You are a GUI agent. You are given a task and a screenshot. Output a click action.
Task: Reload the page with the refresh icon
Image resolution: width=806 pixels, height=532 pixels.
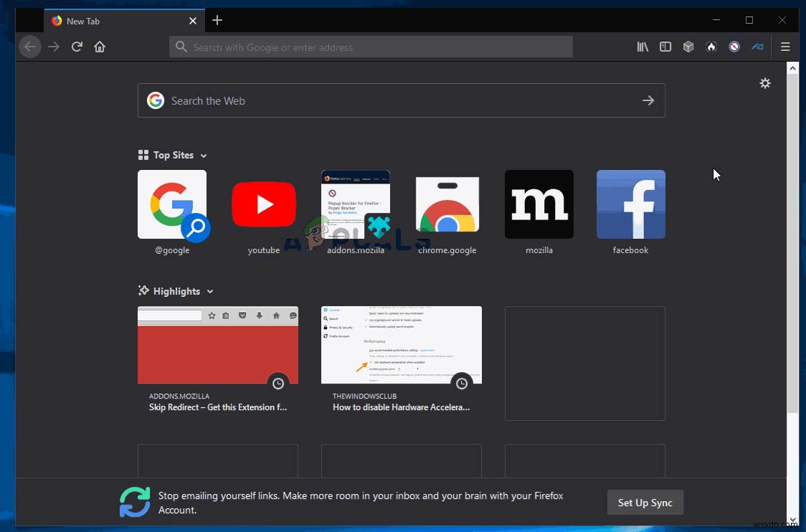pyautogui.click(x=77, y=47)
